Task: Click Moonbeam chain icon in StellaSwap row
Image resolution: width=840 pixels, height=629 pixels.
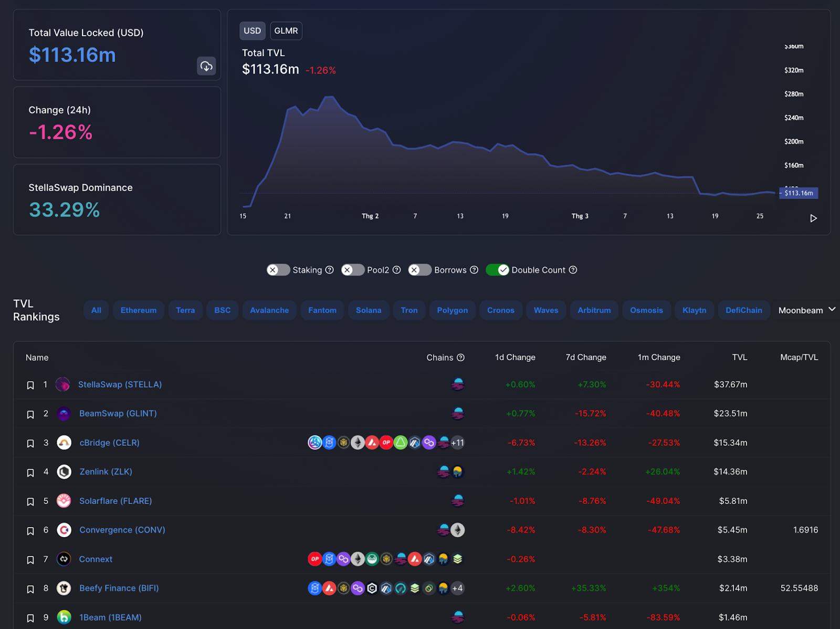Action: pos(458,384)
